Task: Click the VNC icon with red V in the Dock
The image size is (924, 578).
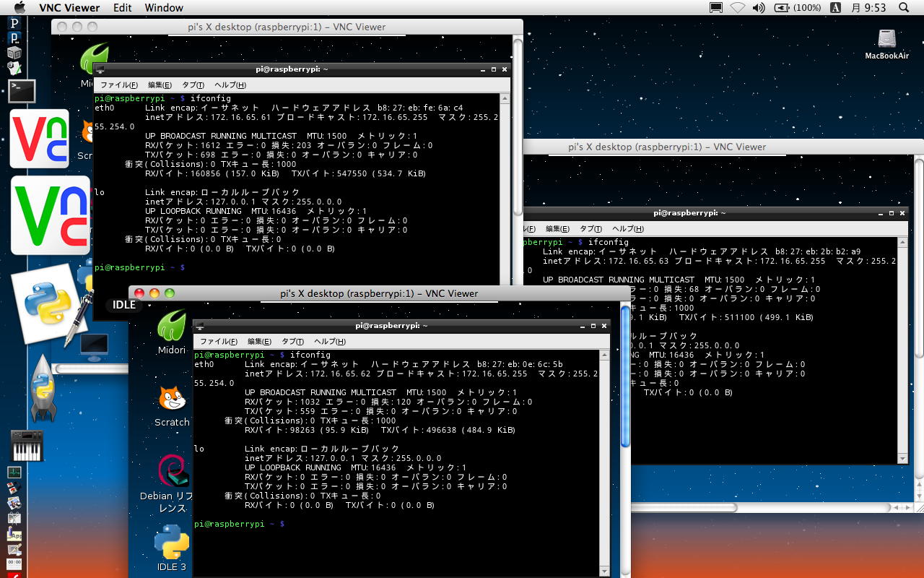Action: coord(40,139)
